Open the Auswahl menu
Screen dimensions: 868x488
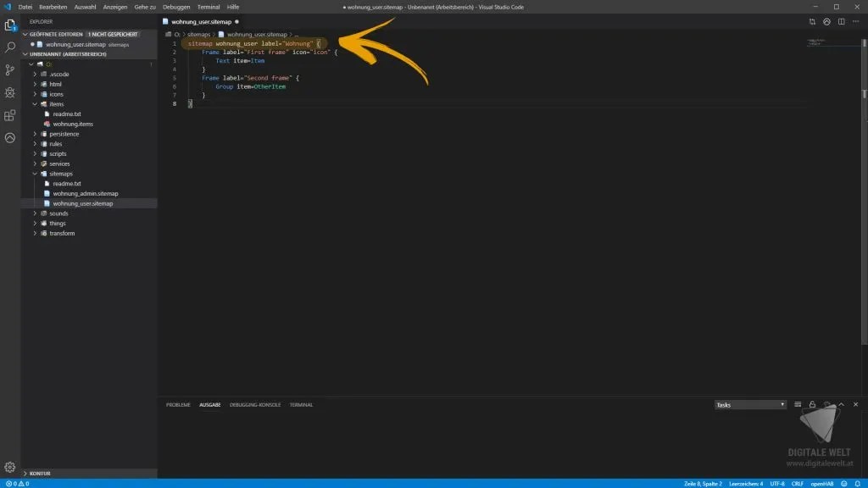(85, 7)
